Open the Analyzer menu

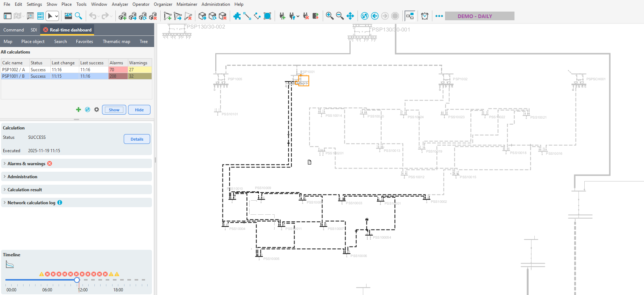[120, 4]
